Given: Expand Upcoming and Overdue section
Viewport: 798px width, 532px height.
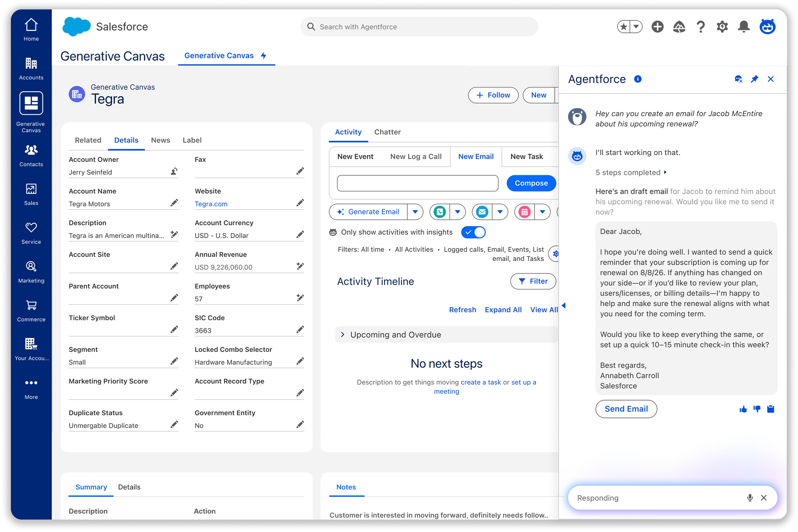Looking at the screenshot, I should click(x=343, y=334).
